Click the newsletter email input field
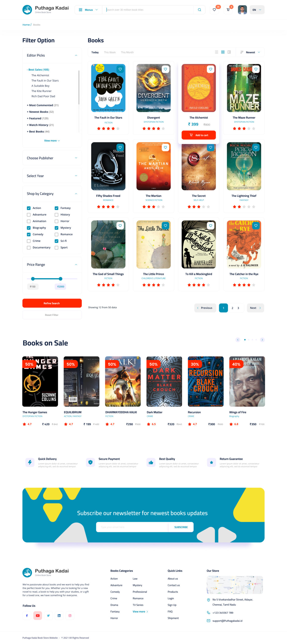Viewport: 287px width, 644px height. pyautogui.click(x=132, y=527)
